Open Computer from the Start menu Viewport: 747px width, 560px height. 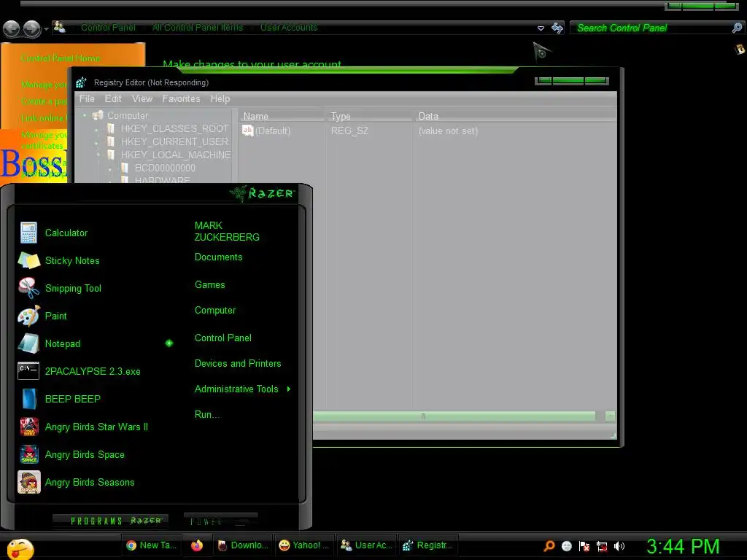[215, 311]
